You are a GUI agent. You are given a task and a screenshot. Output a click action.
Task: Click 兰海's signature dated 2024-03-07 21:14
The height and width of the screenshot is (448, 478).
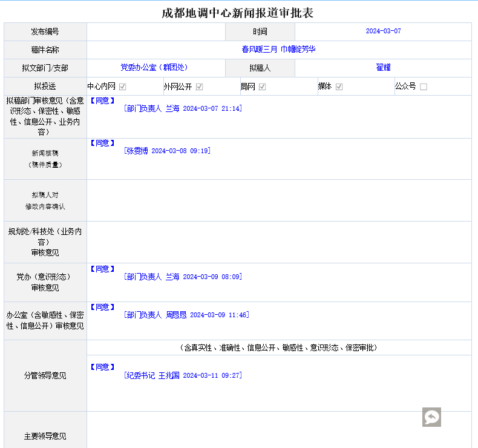(183, 108)
